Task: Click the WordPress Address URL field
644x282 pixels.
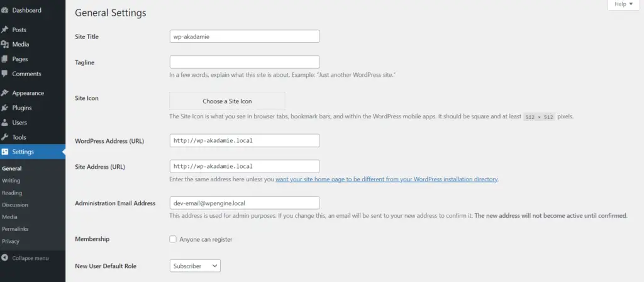Action: point(245,140)
